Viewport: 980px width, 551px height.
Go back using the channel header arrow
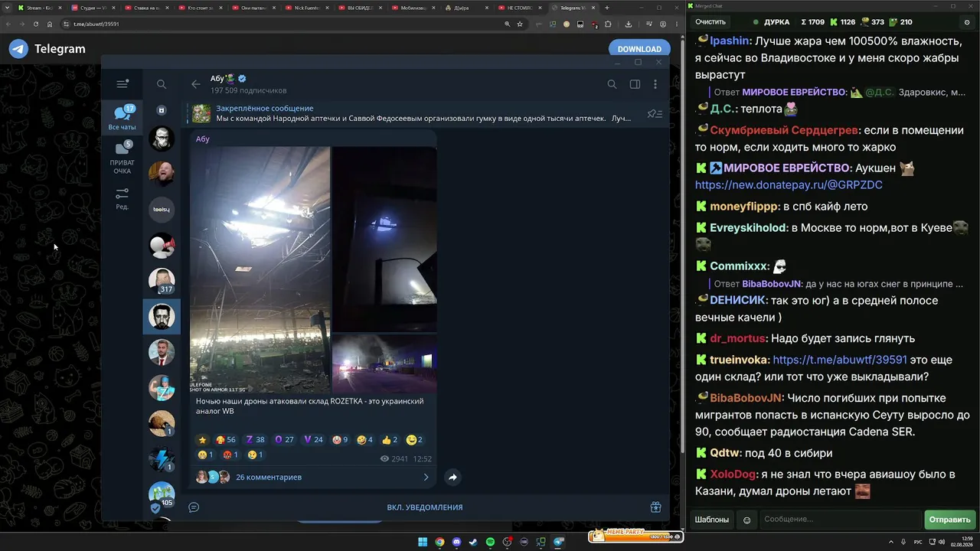tap(196, 84)
